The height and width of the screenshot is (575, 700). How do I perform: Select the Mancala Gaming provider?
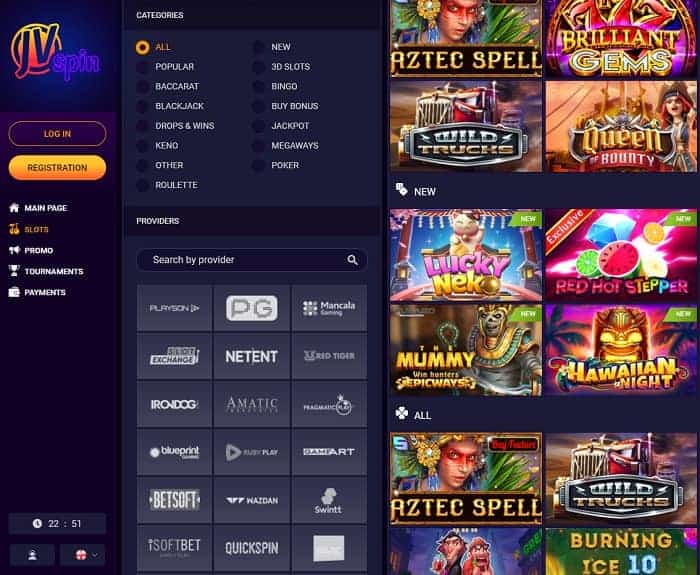(x=329, y=308)
